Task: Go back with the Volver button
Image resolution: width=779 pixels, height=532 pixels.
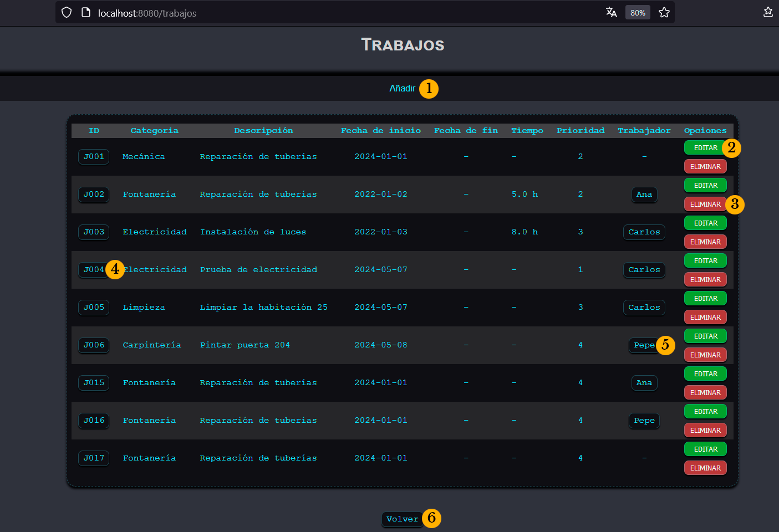Action: click(403, 519)
